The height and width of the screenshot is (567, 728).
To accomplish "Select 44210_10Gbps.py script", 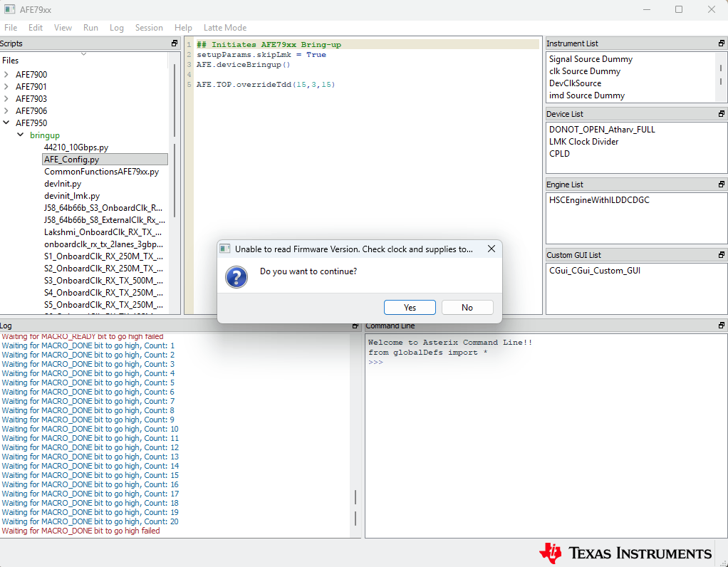I will click(76, 147).
